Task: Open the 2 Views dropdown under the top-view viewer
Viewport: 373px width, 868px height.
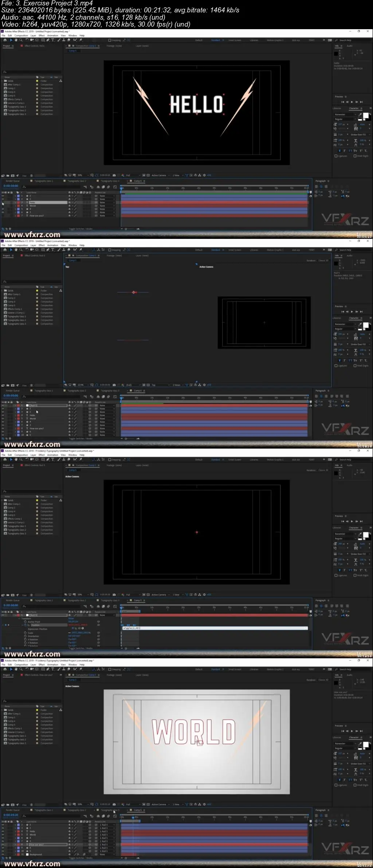Action: [x=177, y=385]
